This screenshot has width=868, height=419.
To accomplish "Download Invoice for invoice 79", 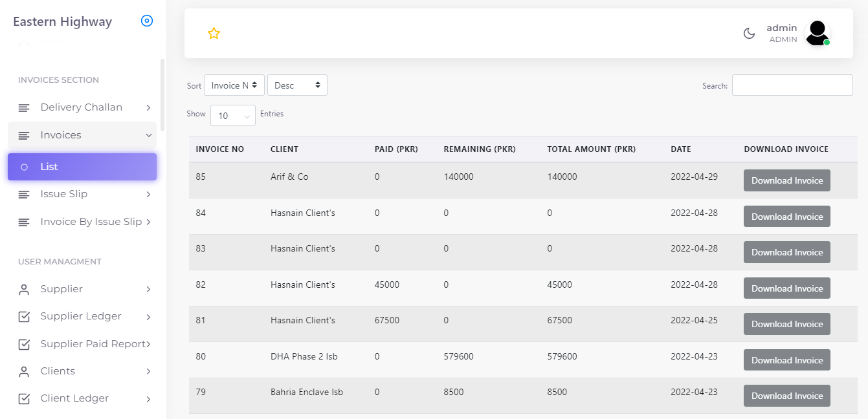I will pyautogui.click(x=786, y=396).
